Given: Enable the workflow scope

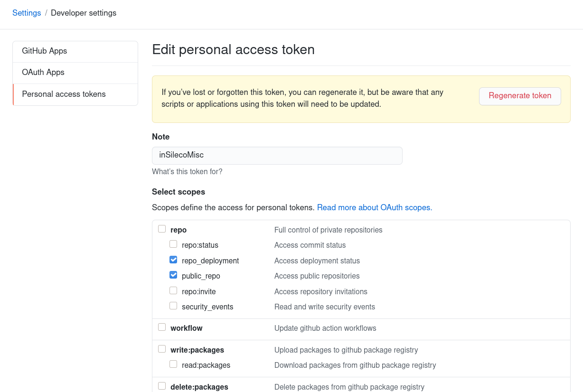Looking at the screenshot, I should pos(162,327).
